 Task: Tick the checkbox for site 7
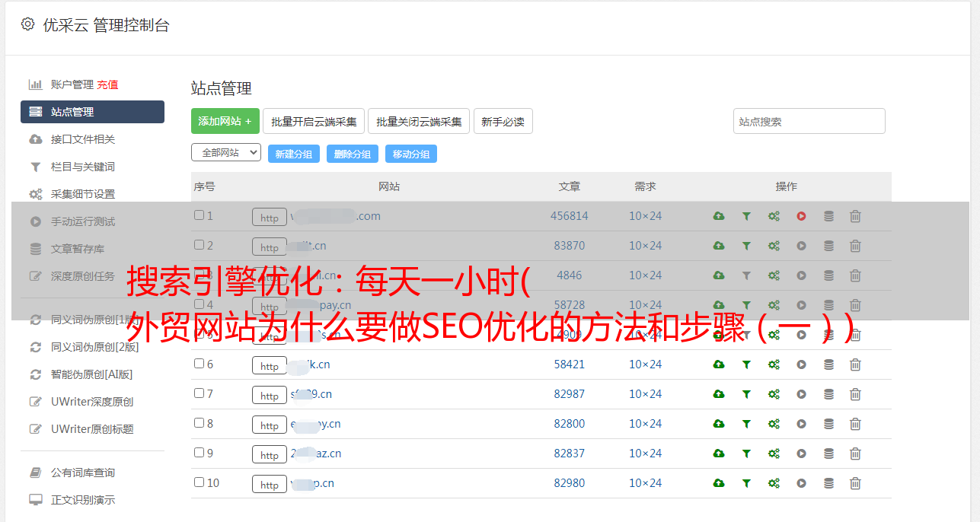click(x=199, y=393)
